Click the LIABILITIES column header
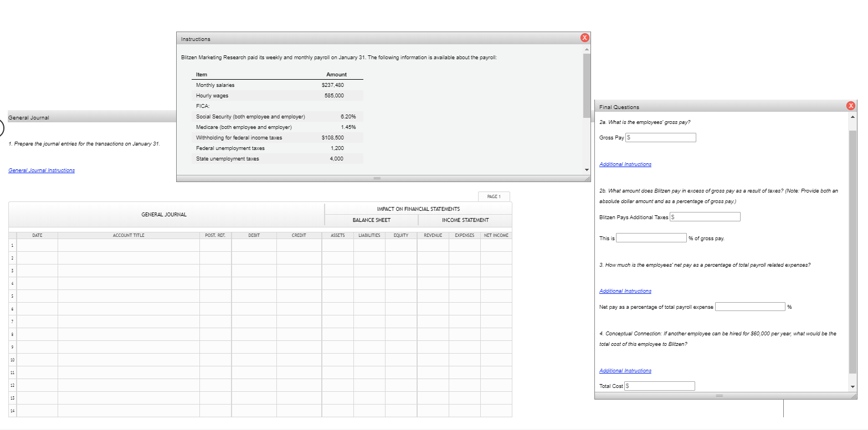This screenshot has width=868, height=430. tap(369, 235)
